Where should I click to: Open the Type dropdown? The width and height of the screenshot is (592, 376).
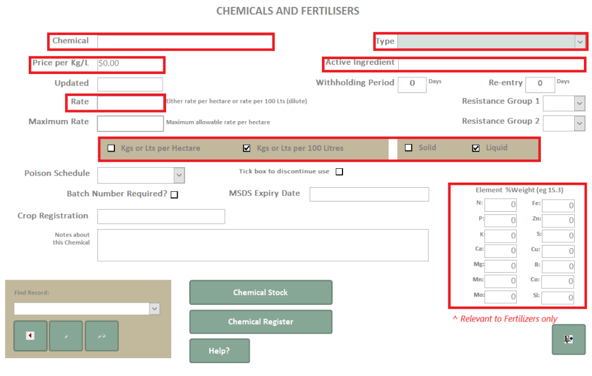pos(580,41)
